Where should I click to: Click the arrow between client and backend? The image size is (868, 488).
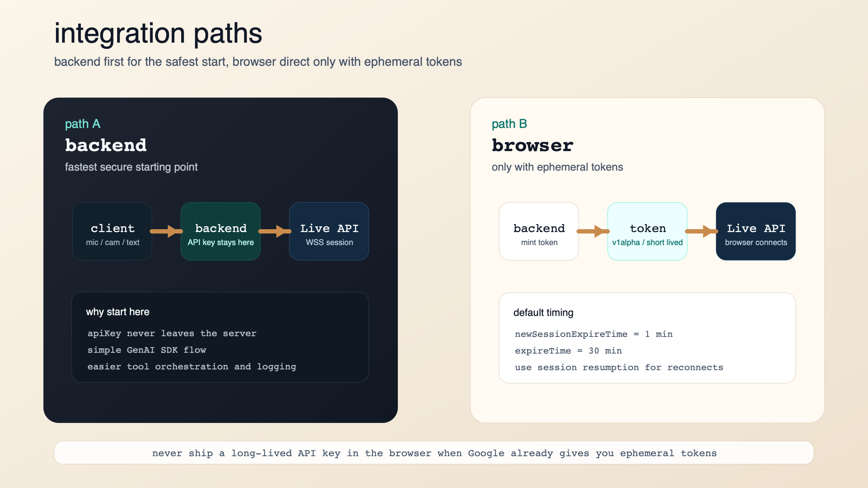click(x=166, y=231)
